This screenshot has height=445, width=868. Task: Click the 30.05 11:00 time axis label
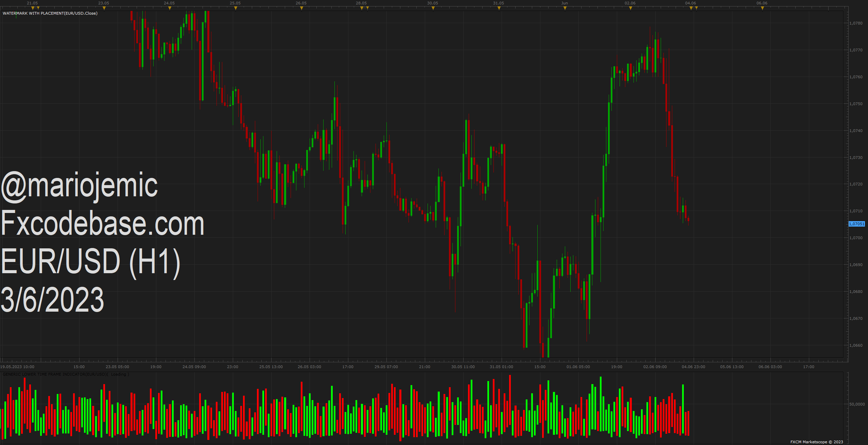point(463,367)
